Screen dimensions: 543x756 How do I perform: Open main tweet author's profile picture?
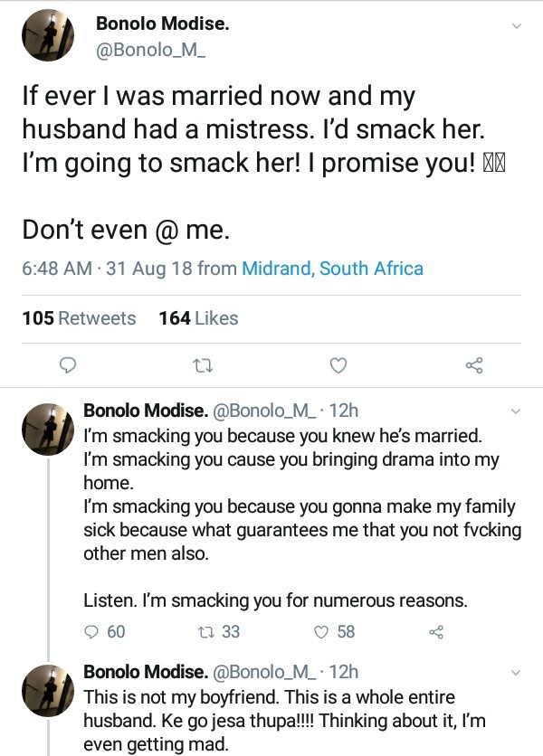(47, 36)
